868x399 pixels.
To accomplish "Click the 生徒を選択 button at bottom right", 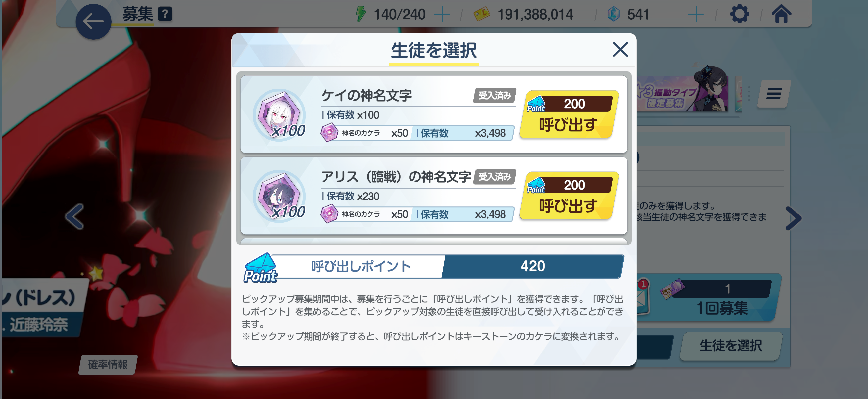I will click(x=731, y=346).
